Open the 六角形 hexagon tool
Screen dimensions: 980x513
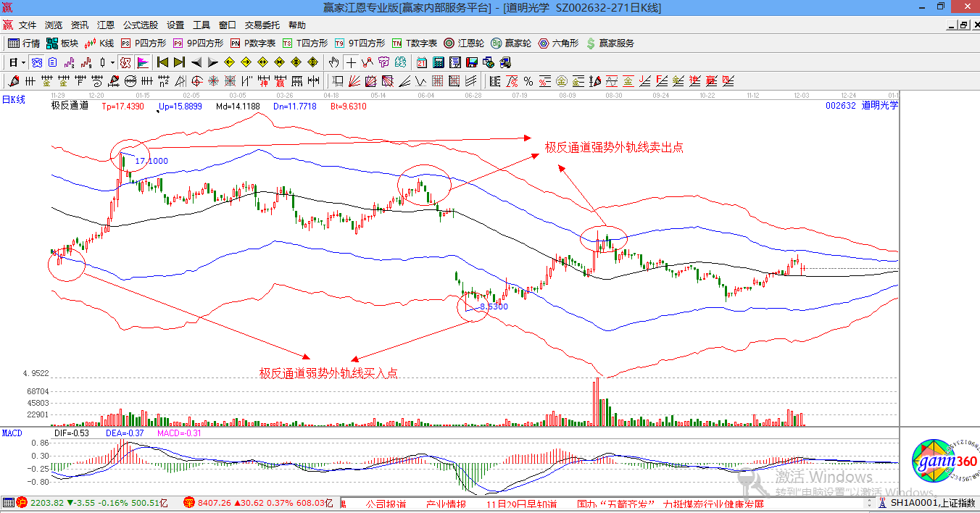click(x=558, y=43)
